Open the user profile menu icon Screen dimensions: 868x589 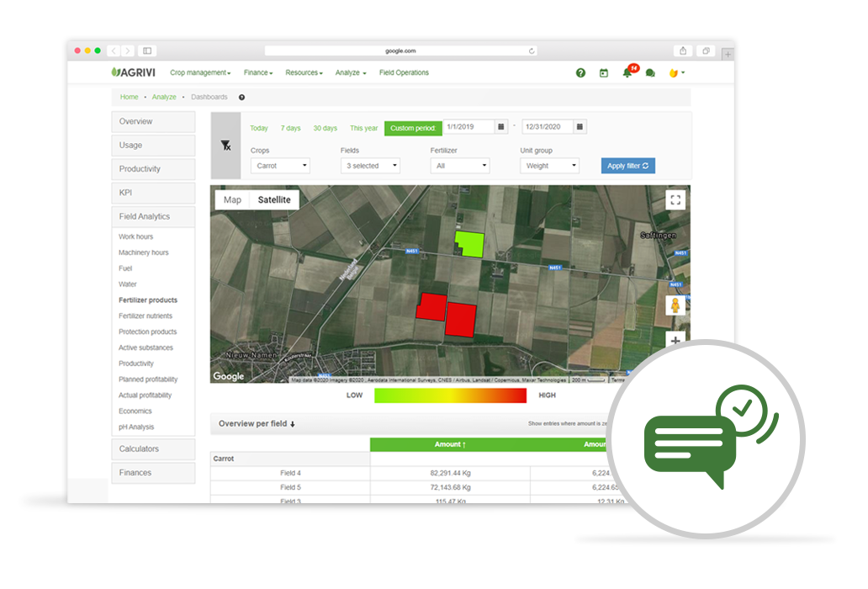[x=676, y=73]
